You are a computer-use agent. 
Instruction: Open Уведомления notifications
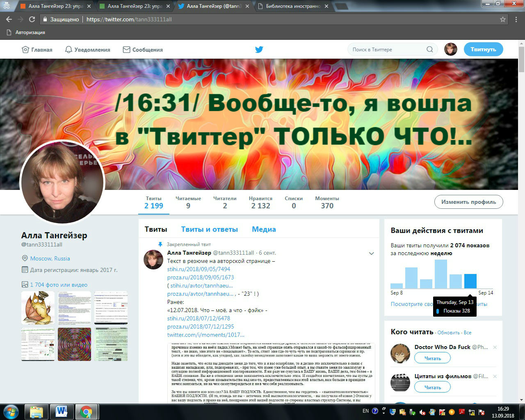pos(87,50)
